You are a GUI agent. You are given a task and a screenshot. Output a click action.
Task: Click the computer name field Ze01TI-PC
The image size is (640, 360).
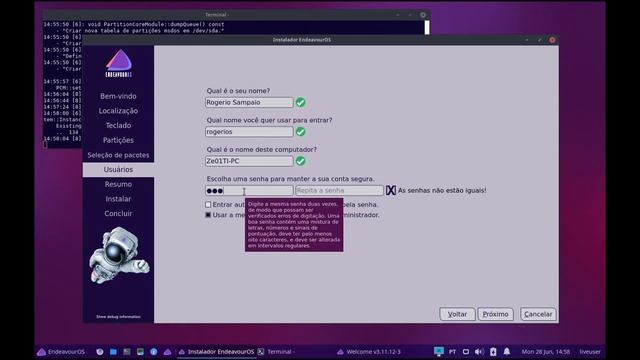pyautogui.click(x=249, y=161)
